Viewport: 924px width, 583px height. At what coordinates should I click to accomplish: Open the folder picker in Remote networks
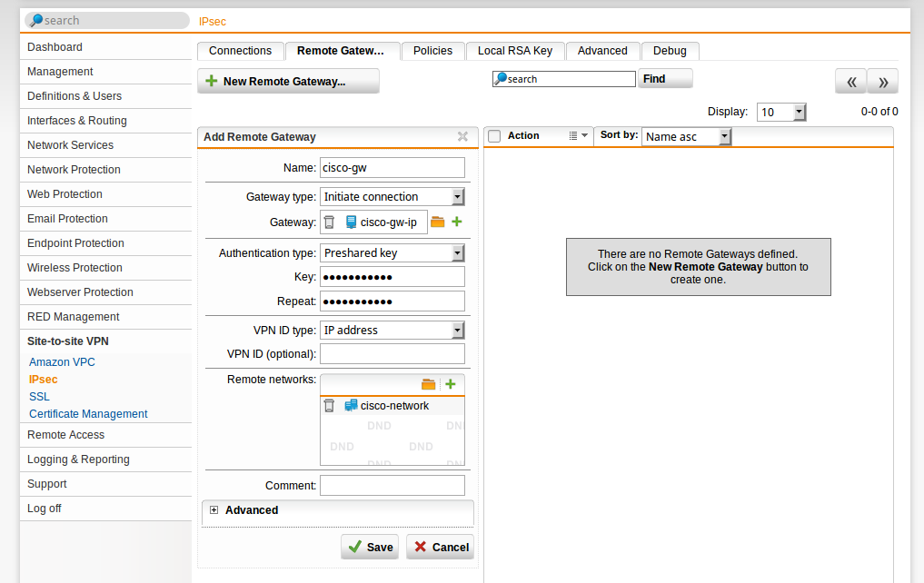[x=428, y=384]
